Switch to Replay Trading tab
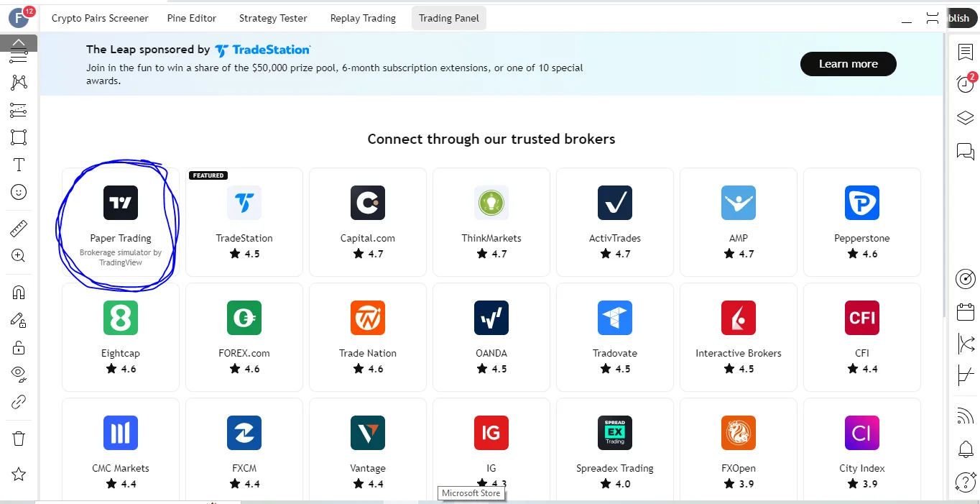 pos(363,18)
